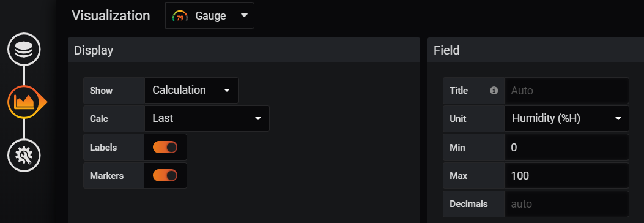Click the Max value field showing 100
The height and width of the screenshot is (223, 644).
[x=566, y=176]
